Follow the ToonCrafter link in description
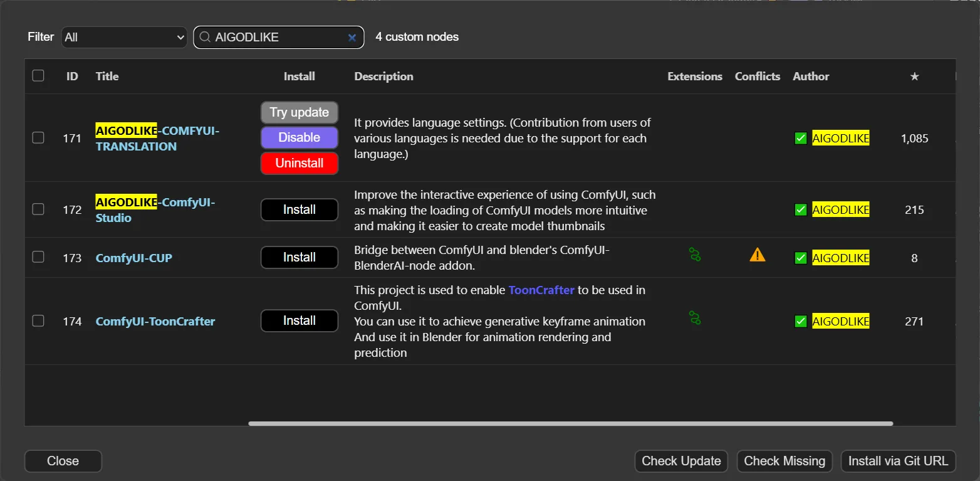The height and width of the screenshot is (481, 980). [541, 290]
